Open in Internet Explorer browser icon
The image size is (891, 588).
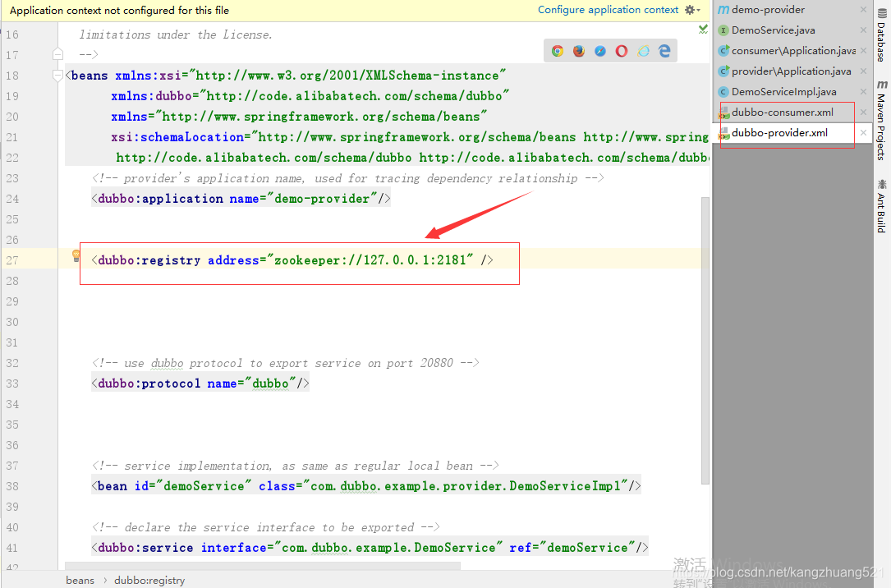(643, 51)
